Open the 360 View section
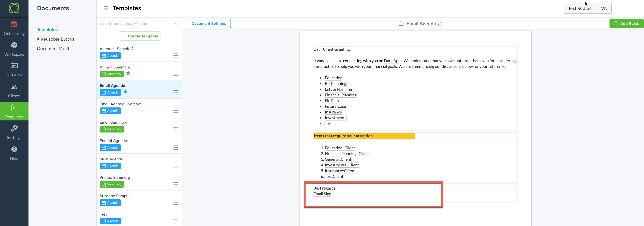The width and height of the screenshot is (644, 226). tap(14, 69)
